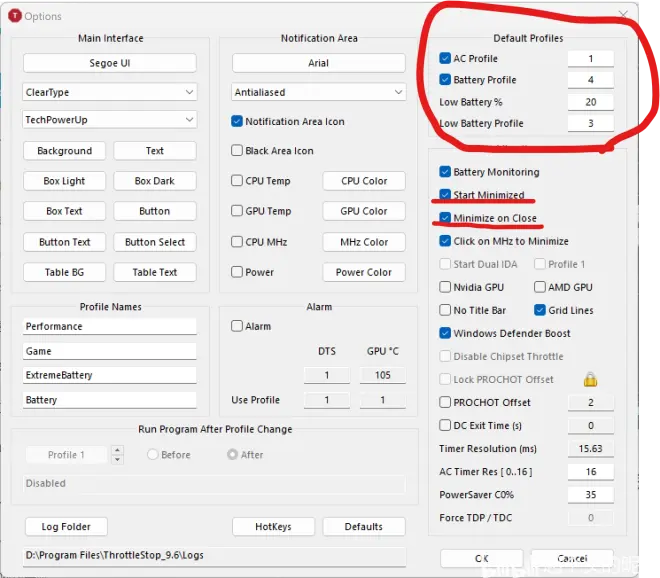Screen dimensions: 660x578
Task: Pick the main interface Text color button
Action: pyautogui.click(x=155, y=151)
